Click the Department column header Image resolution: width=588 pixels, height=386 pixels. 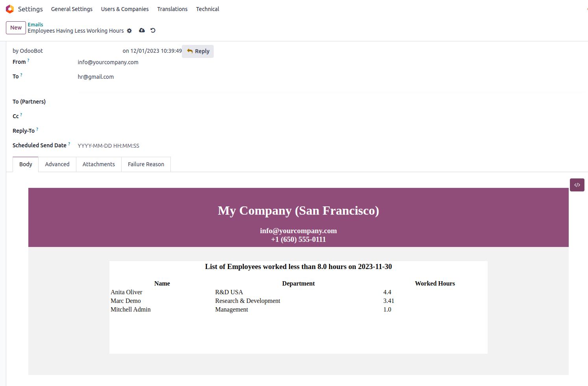298,284
